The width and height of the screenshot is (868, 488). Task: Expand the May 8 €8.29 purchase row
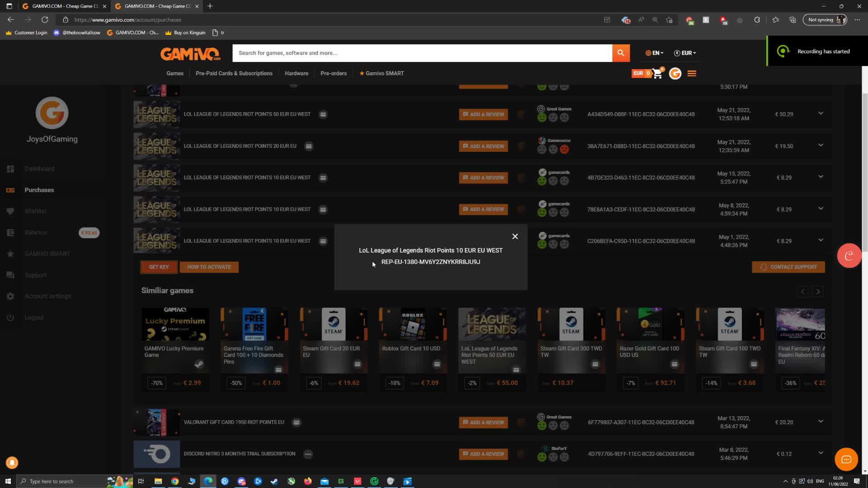click(x=821, y=208)
